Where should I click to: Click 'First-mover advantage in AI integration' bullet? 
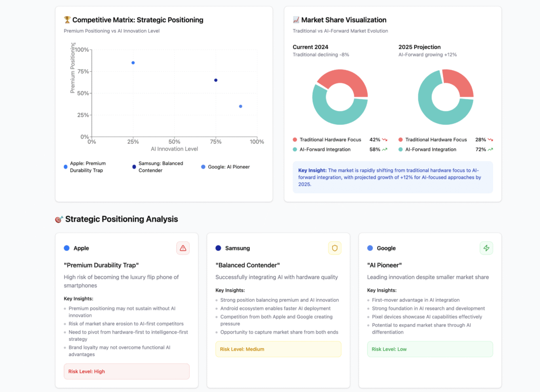click(416, 300)
